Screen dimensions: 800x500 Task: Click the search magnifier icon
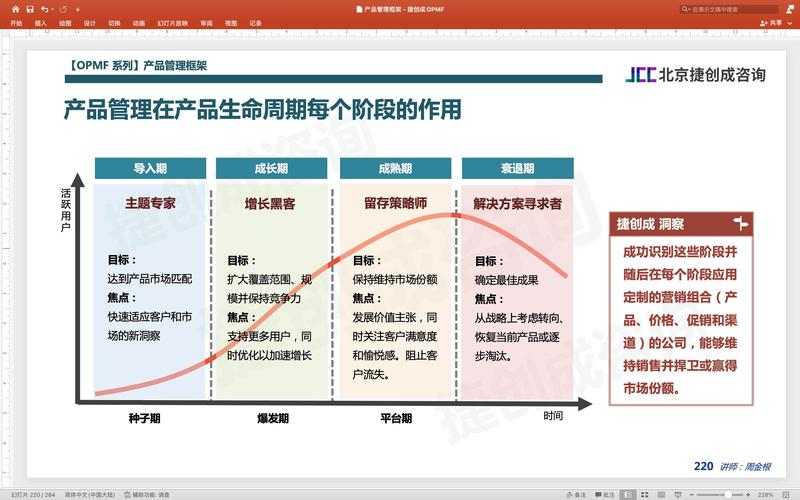pyautogui.click(x=685, y=9)
